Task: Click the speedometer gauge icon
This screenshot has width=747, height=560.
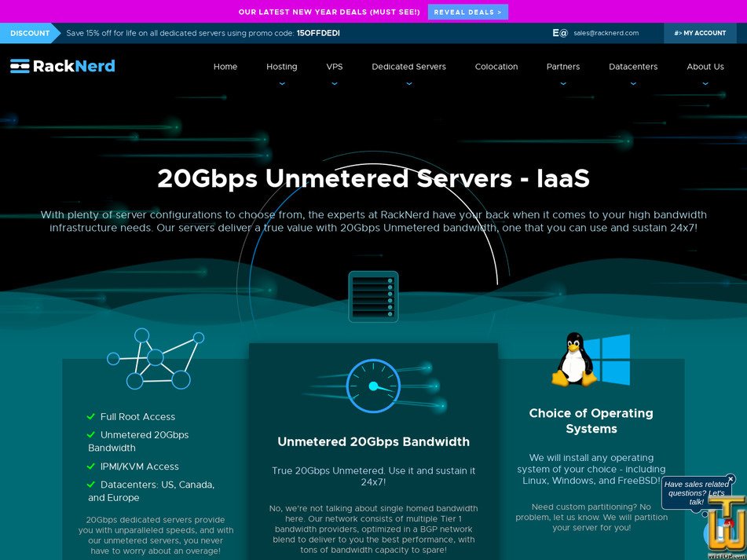Action: click(373, 386)
